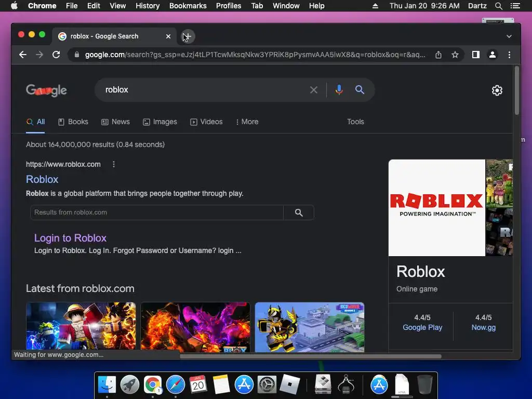
Task: Select the All results tab
Action: [x=36, y=122]
